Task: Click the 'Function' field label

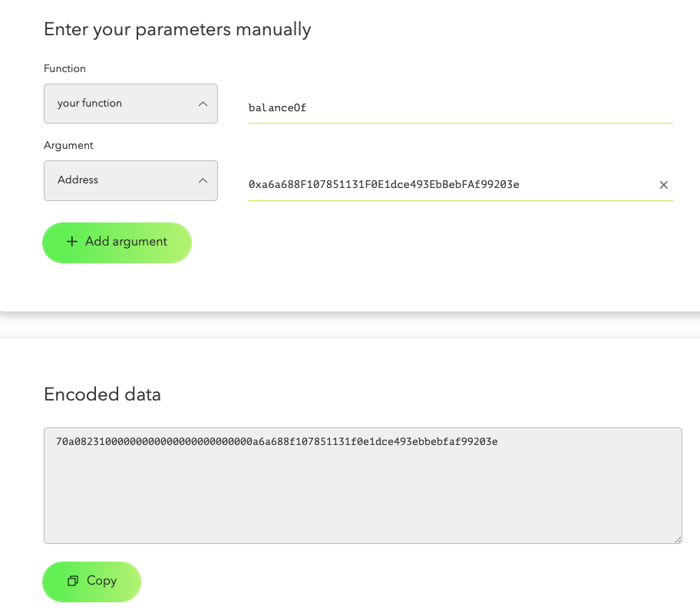Action: click(65, 68)
